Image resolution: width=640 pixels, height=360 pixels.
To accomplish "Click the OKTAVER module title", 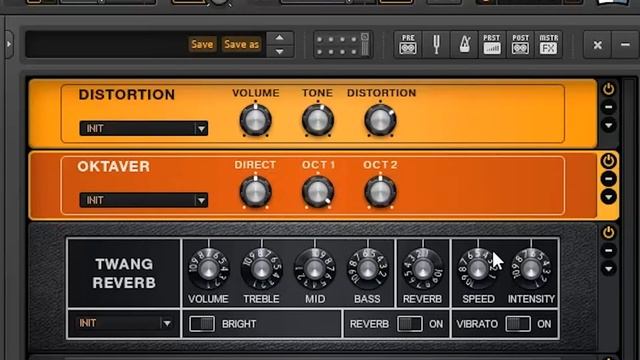I will point(114,167).
